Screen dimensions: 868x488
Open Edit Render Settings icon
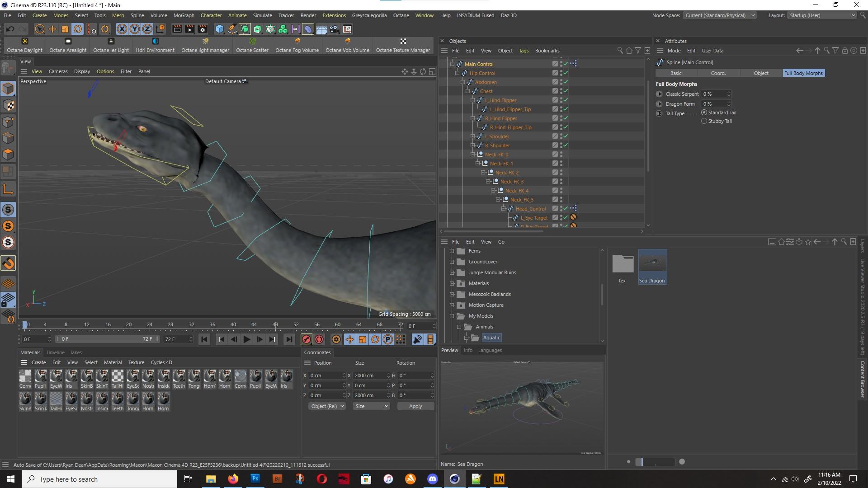click(202, 29)
